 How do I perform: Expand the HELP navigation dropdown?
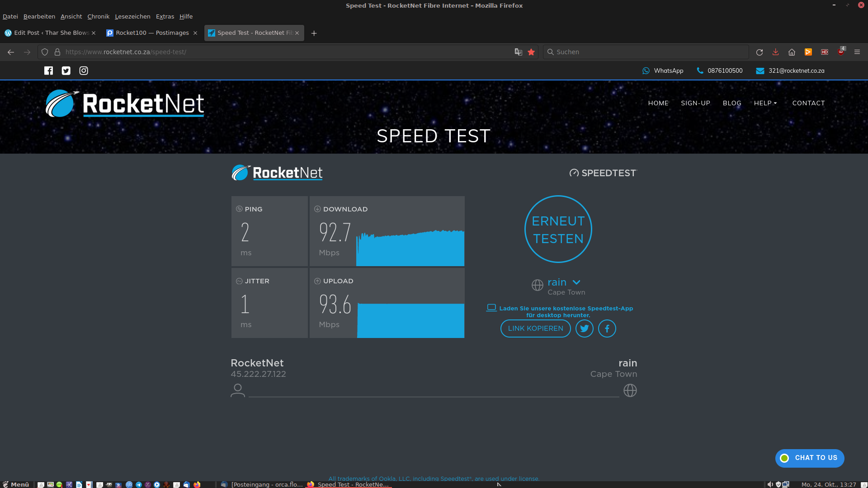(x=765, y=103)
